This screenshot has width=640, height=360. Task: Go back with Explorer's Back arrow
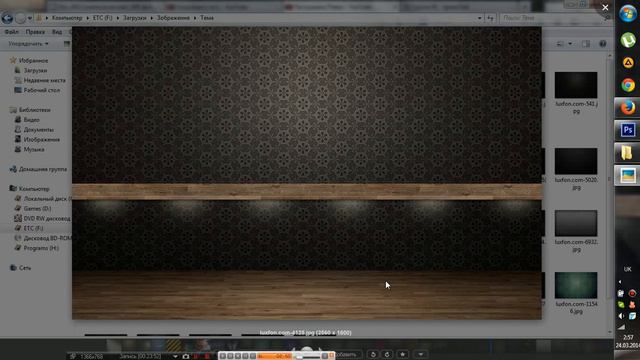click(7, 18)
